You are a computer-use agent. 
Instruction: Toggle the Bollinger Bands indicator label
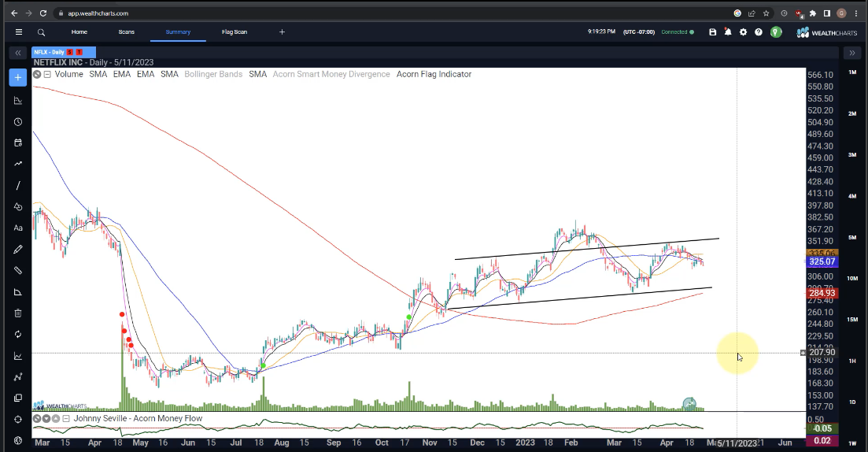click(x=213, y=74)
